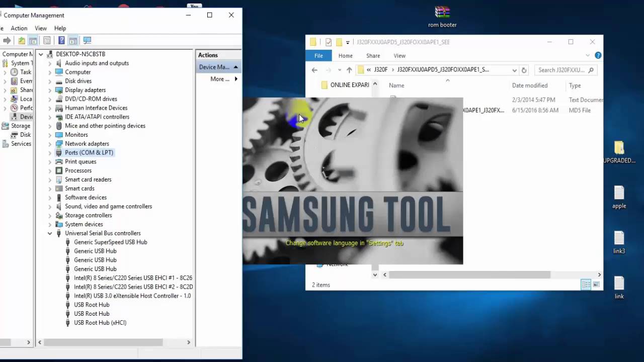The image size is (644, 362).
Task: Select the Storage node in console tree
Action: tap(21, 126)
